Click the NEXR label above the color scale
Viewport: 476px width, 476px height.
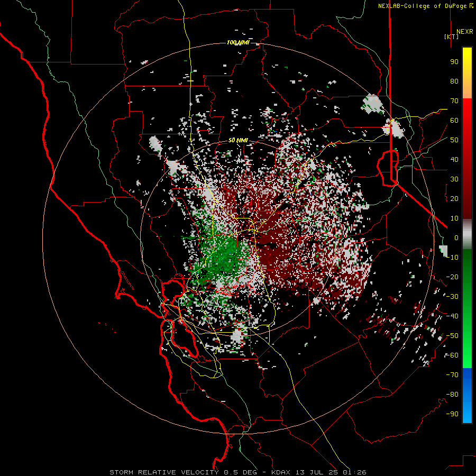click(x=464, y=32)
